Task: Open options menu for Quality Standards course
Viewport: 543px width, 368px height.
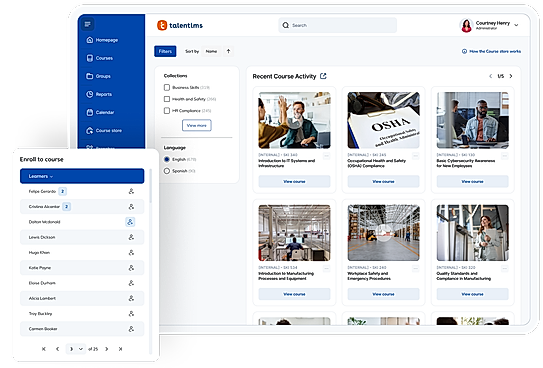Action: 505,268
